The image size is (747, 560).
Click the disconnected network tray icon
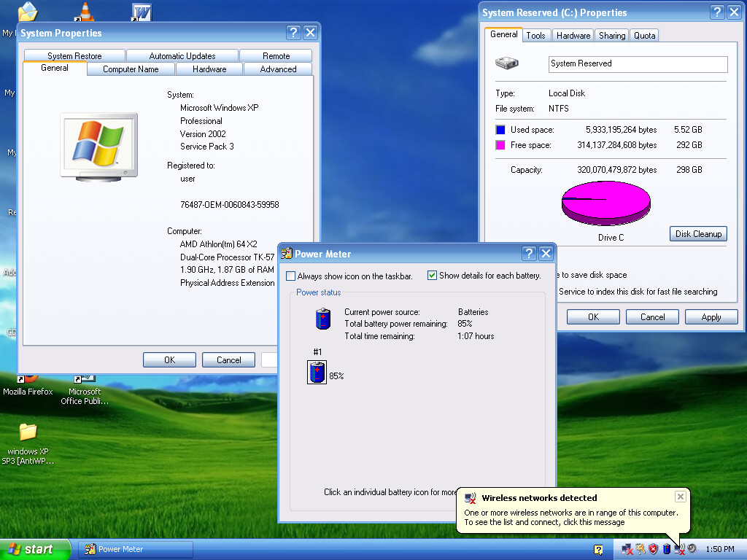coord(627,549)
